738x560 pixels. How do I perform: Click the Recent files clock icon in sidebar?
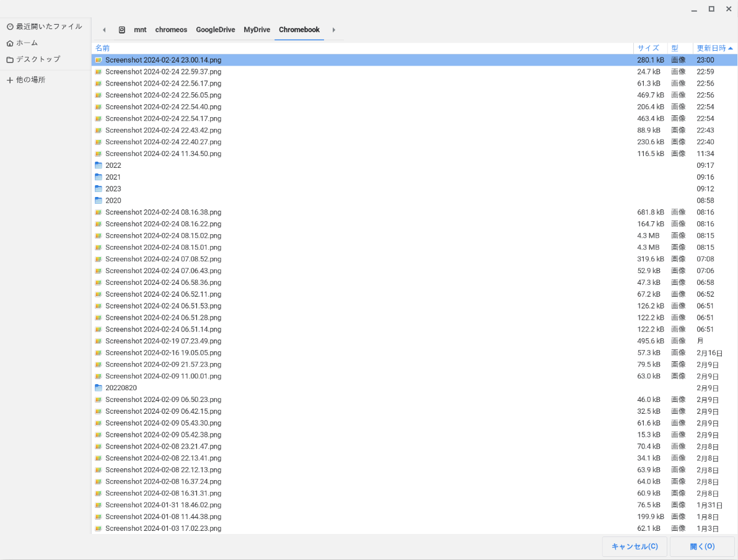[x=10, y=27]
